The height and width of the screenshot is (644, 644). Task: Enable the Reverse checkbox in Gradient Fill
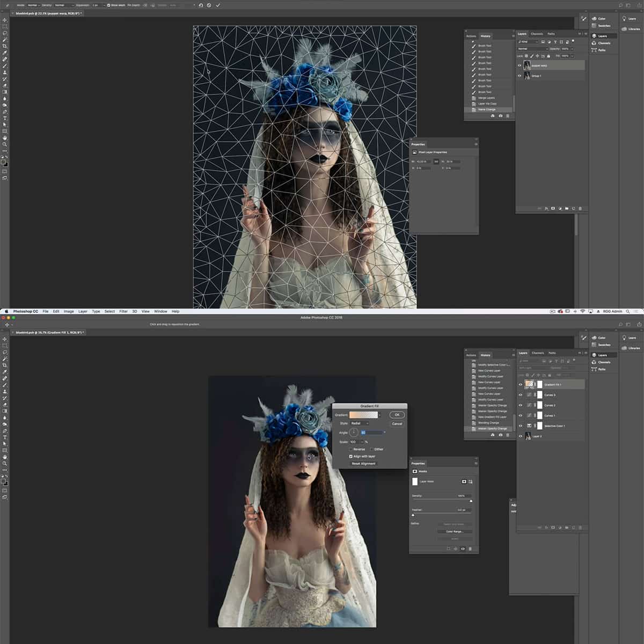tap(351, 449)
